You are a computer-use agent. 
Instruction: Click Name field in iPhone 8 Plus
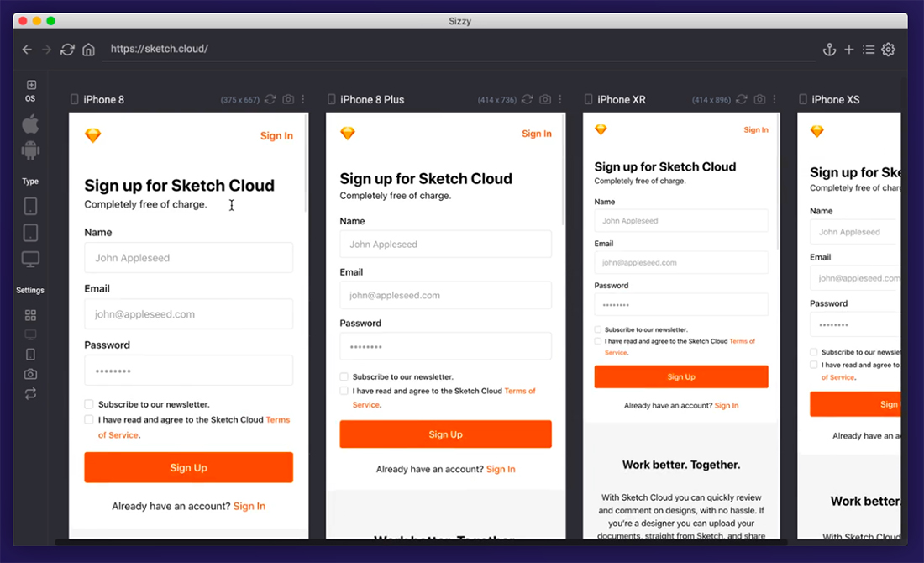coord(445,244)
